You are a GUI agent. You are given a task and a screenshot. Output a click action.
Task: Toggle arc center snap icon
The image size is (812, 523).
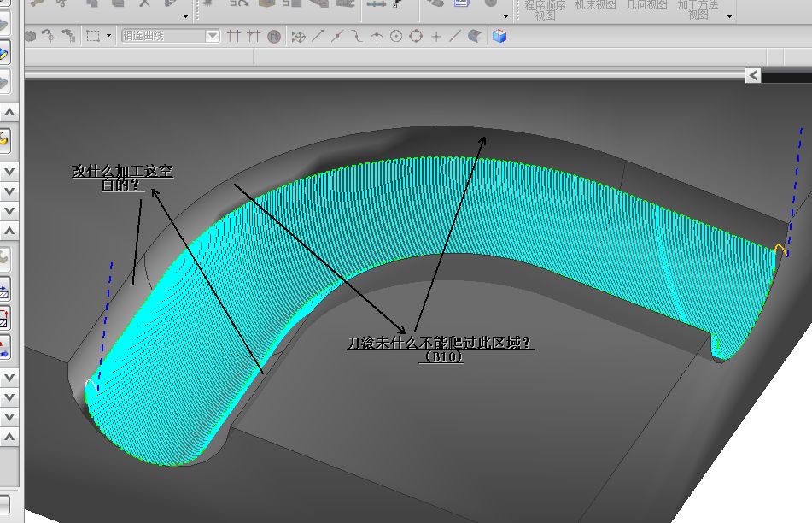(x=396, y=36)
